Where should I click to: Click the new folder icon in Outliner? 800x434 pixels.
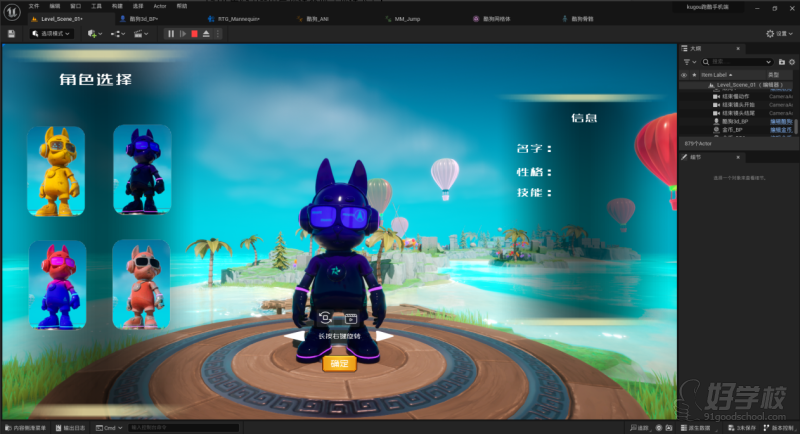[x=782, y=61]
